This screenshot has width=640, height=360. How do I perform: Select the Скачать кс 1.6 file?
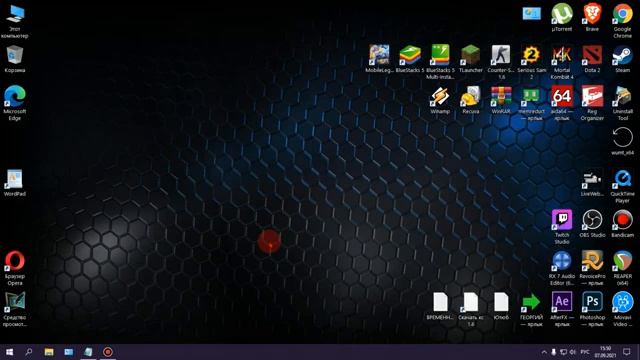(x=471, y=309)
